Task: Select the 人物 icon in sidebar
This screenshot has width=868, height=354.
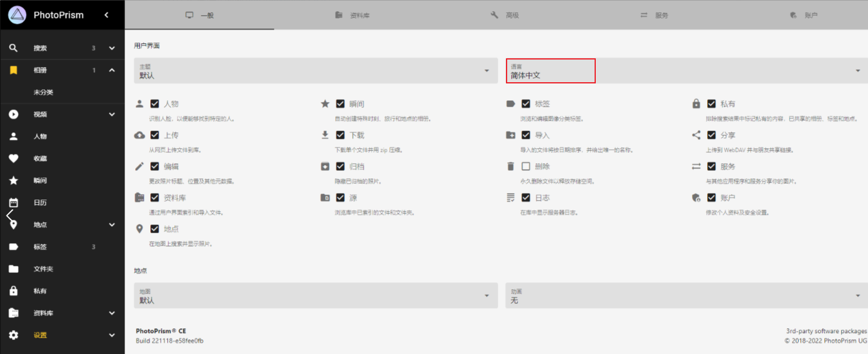Action: click(x=13, y=136)
